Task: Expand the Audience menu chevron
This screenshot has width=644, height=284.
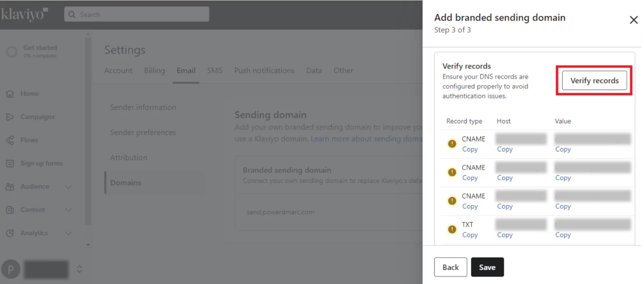Action: [68, 187]
